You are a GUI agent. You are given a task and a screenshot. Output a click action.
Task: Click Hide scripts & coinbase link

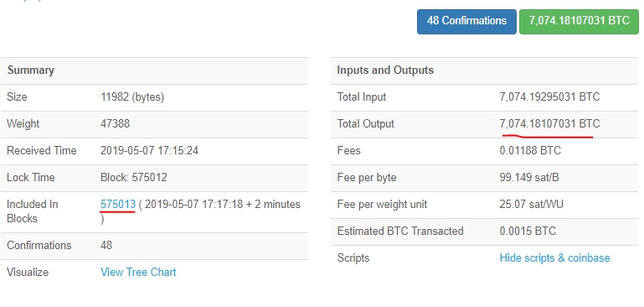pos(554,258)
